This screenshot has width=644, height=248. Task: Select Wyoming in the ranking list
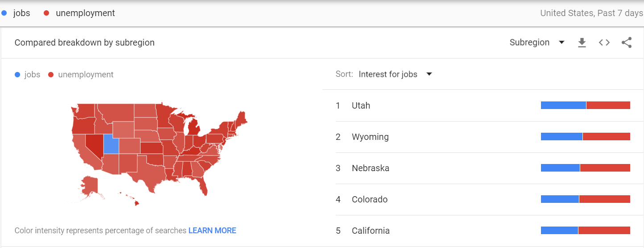coord(370,137)
